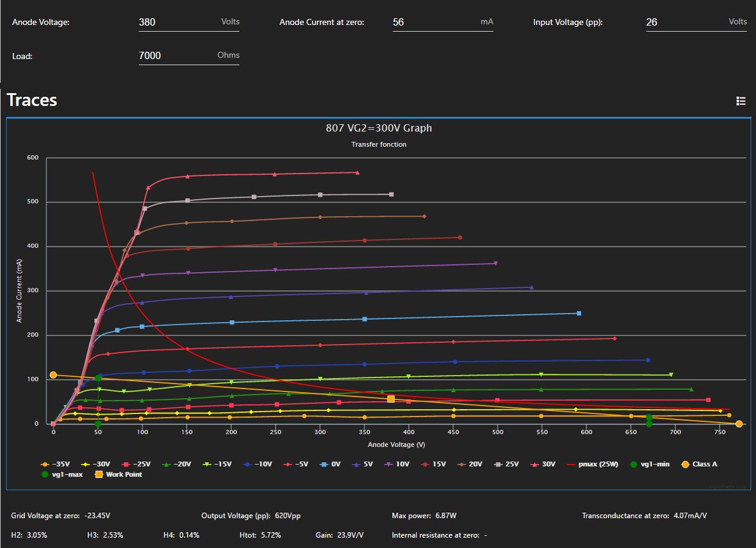
Task: Hide the −10V trace in legend
Action: pos(258,464)
